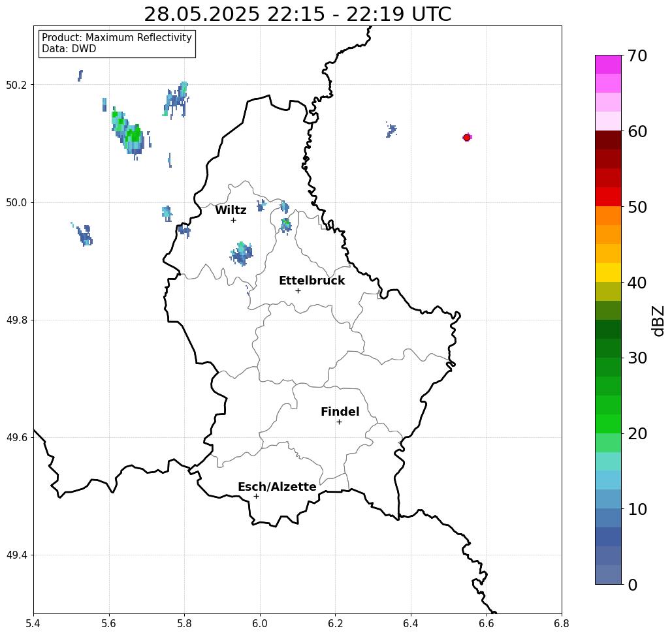Click the Findel city label

340,412
